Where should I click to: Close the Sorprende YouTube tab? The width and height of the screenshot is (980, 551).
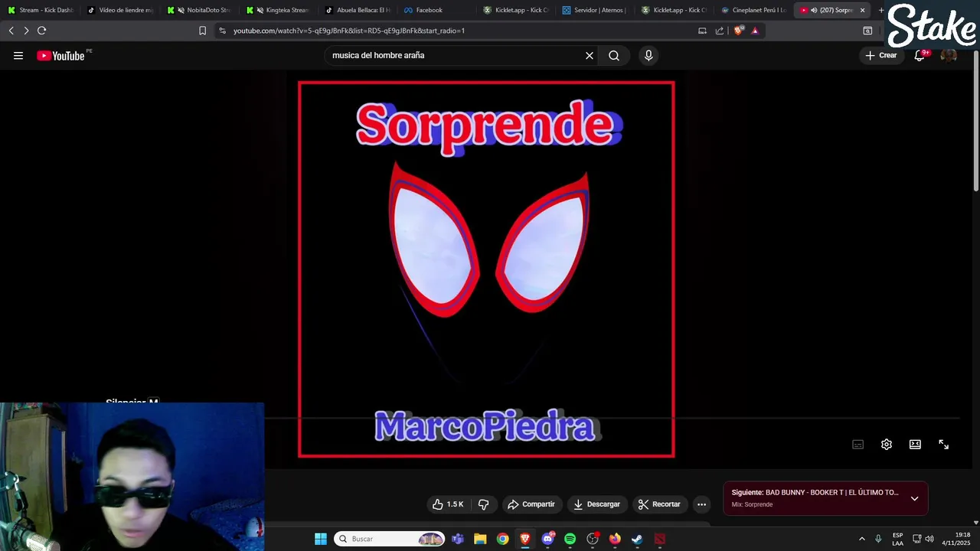point(862,10)
